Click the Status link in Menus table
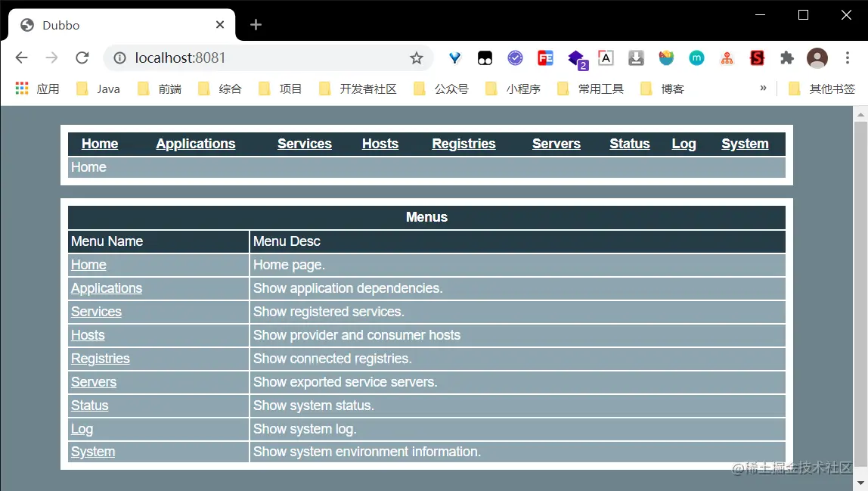The height and width of the screenshot is (491, 868). click(x=90, y=405)
